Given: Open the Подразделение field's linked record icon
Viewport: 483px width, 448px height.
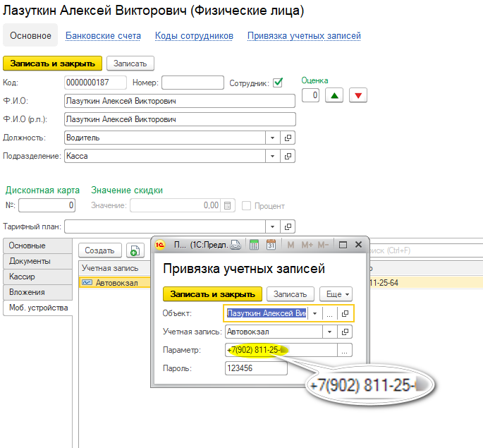Looking at the screenshot, I should 288,156.
